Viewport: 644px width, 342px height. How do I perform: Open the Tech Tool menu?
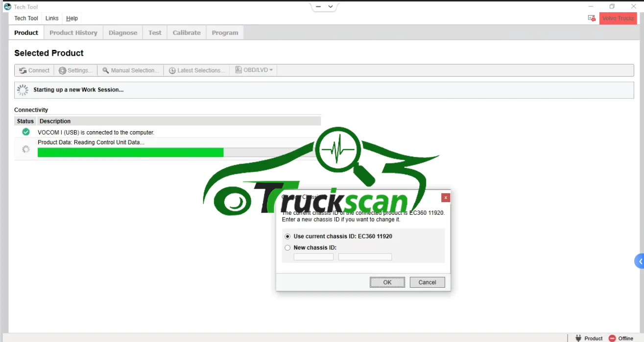26,18
